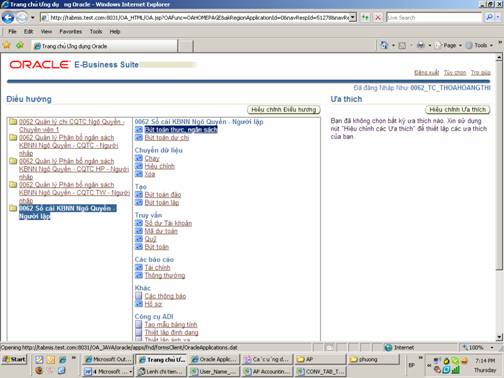504x378 pixels.
Task: Click the search magnifier icon
Action: tap(489, 17)
